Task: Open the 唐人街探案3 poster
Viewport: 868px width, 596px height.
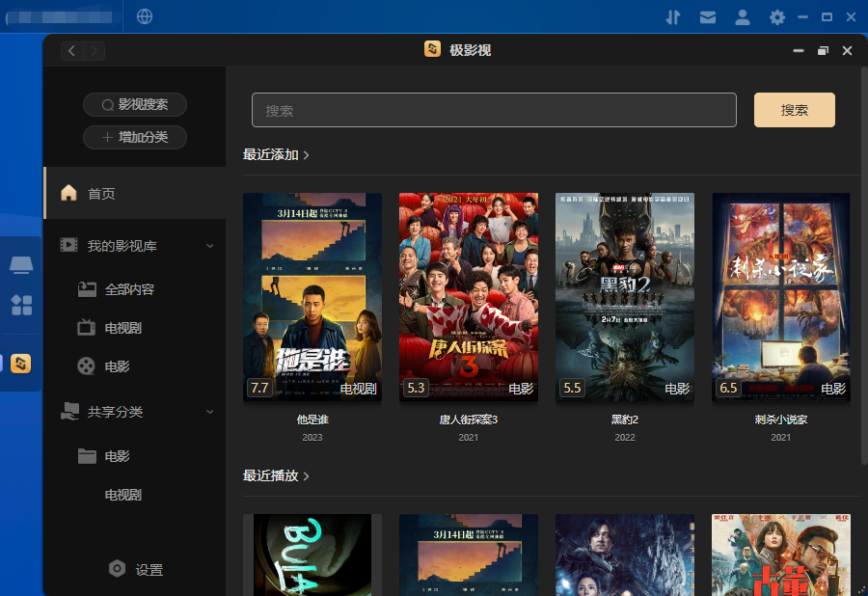Action: coord(469,297)
